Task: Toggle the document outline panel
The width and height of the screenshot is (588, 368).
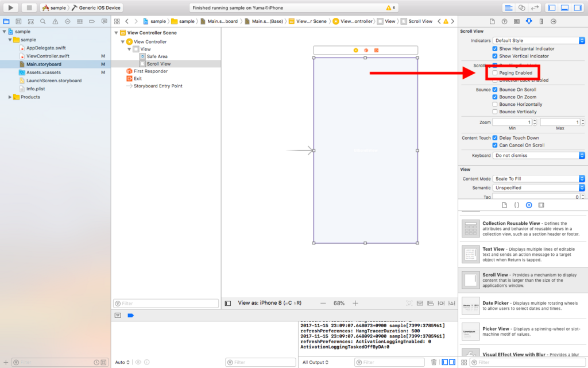Action: point(227,303)
